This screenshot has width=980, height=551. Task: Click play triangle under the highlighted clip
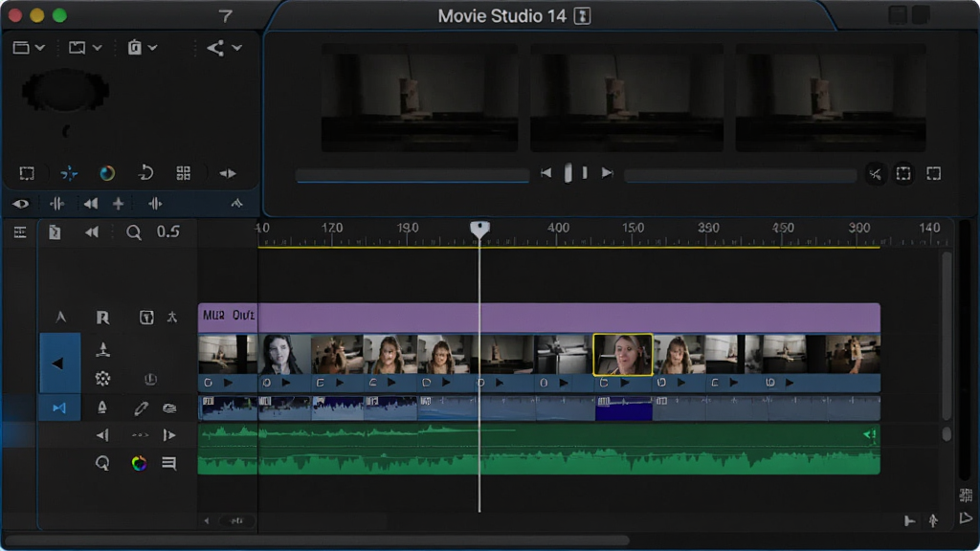tap(624, 383)
